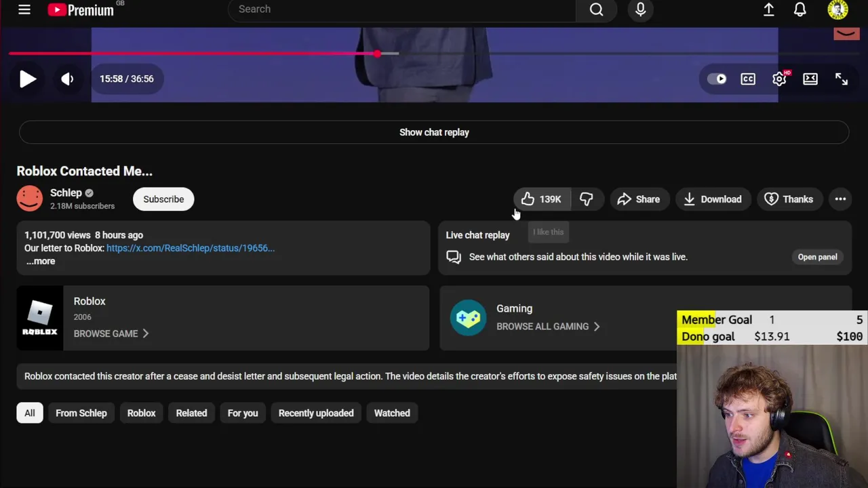This screenshot has width=868, height=488.
Task: Download the video
Action: click(x=713, y=199)
